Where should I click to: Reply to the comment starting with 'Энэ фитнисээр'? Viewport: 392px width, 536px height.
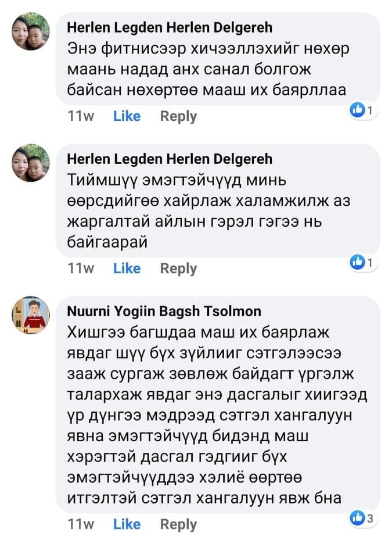coord(178,116)
